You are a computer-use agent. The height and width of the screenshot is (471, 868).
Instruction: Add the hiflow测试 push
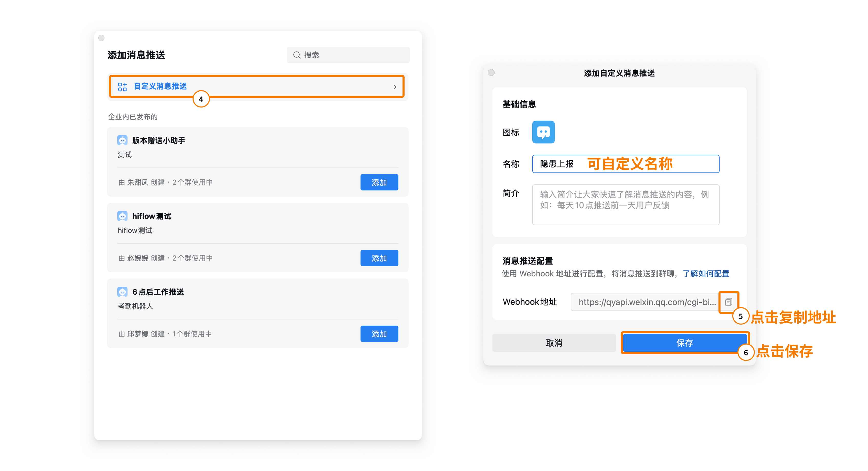(379, 258)
